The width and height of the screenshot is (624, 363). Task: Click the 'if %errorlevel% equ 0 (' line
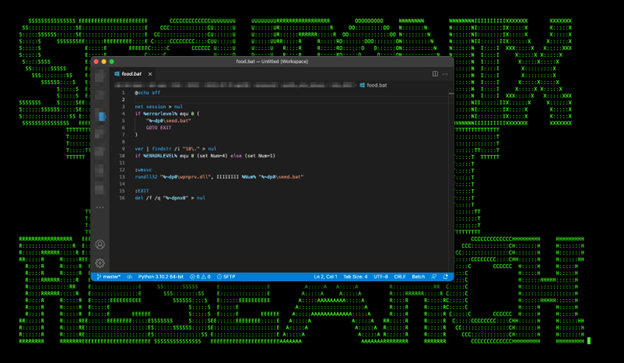pos(167,114)
